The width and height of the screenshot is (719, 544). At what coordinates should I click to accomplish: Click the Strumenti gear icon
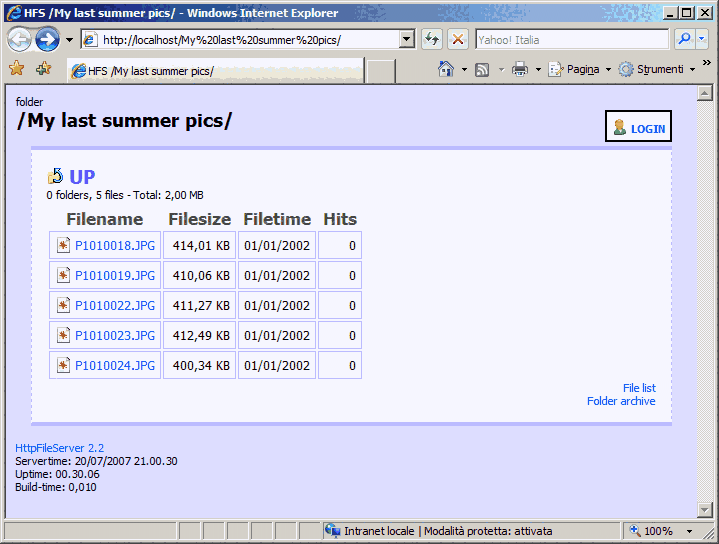(626, 69)
